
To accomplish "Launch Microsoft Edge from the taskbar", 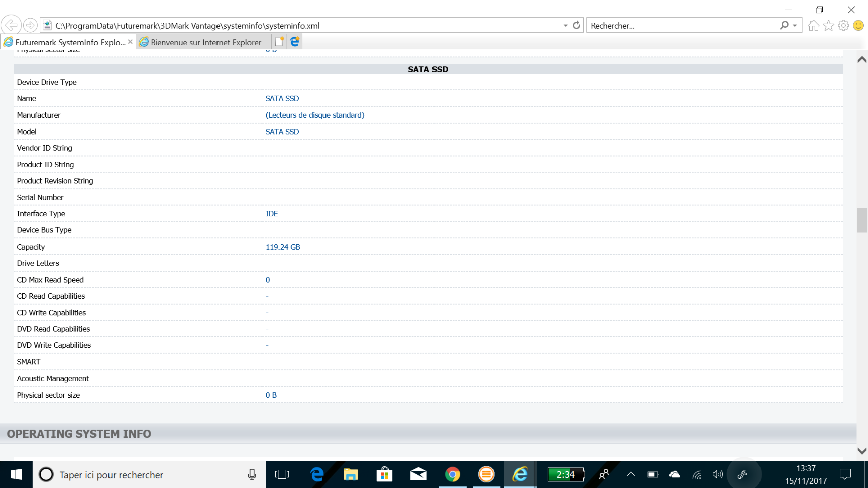I will coord(317,474).
